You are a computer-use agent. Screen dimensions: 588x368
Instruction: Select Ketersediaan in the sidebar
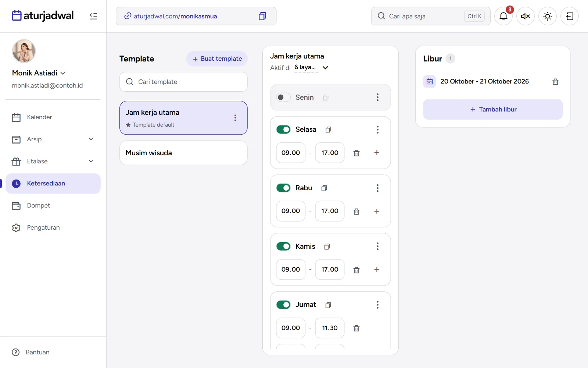53,183
